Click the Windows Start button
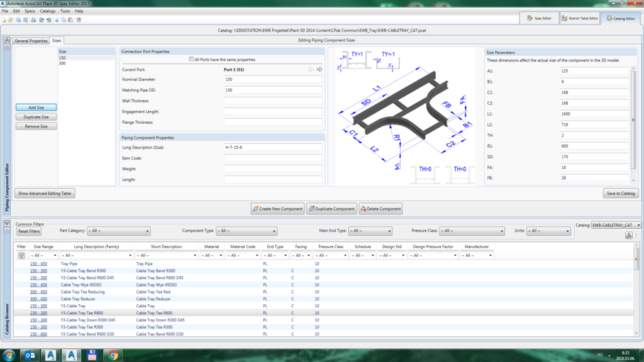 [9, 355]
